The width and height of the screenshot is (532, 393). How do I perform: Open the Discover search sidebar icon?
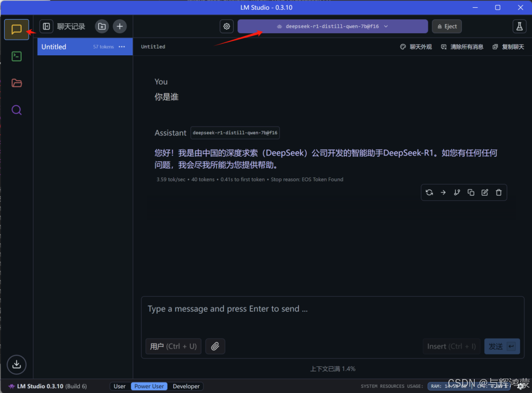click(x=17, y=110)
